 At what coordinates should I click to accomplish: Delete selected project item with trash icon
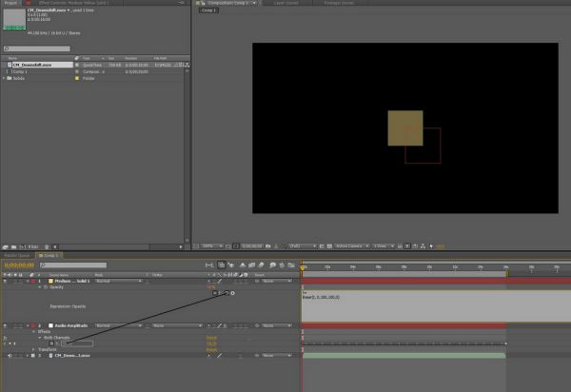(47, 246)
